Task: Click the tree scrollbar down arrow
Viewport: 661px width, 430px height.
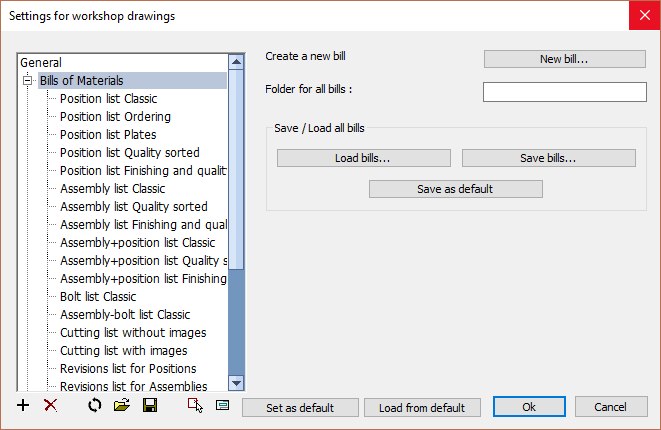Action: coord(236,383)
